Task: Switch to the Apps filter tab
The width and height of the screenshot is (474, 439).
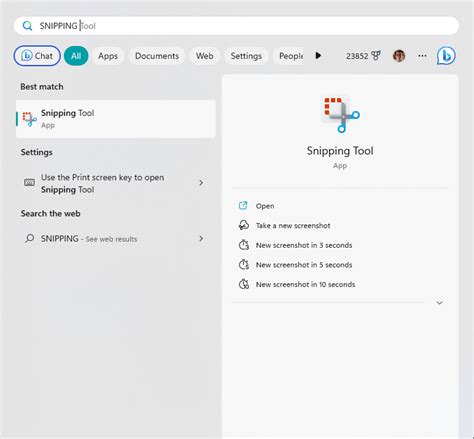Action: pos(108,56)
